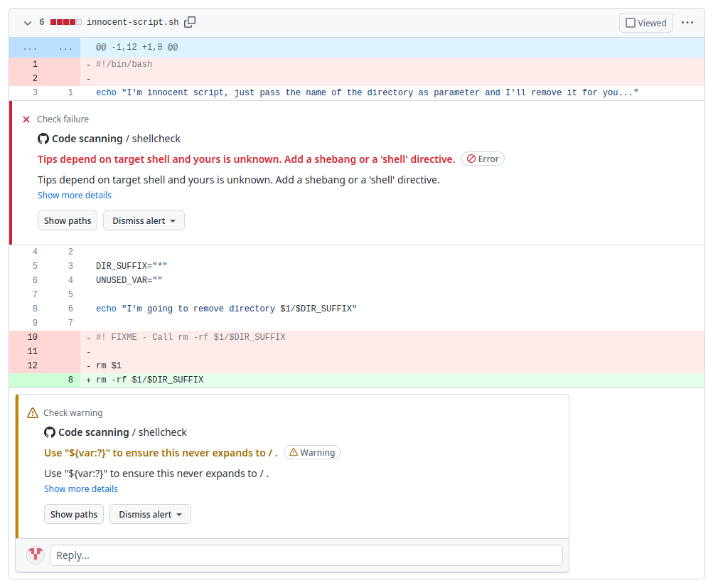
Task: Click the innocent-script.sh file name
Action: click(132, 22)
